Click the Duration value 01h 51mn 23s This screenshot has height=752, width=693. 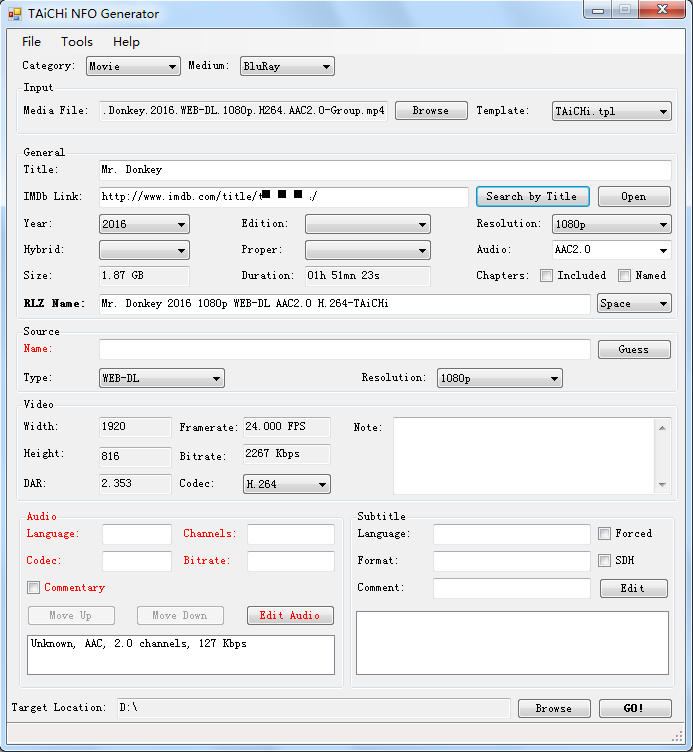(367, 276)
